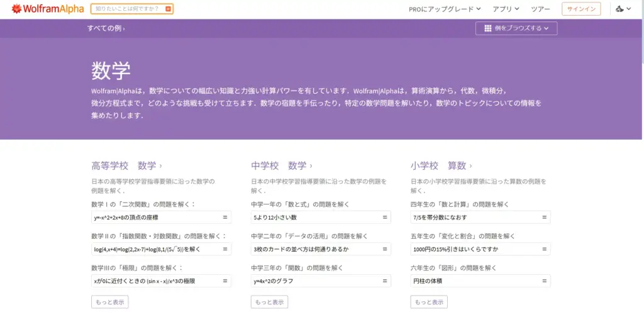Screen dimensions: 644x327
Task: Click text 数学IIIの「極限」の問題を解く
Action: (x=137, y=268)
